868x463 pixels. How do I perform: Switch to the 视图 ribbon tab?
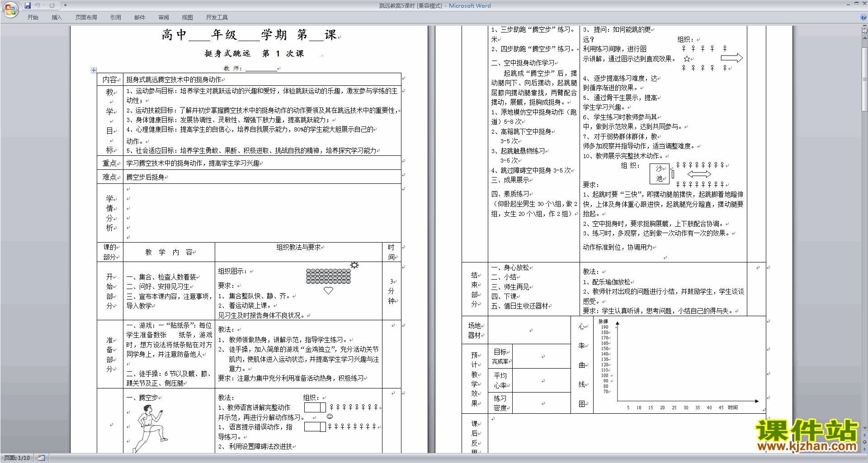point(188,17)
